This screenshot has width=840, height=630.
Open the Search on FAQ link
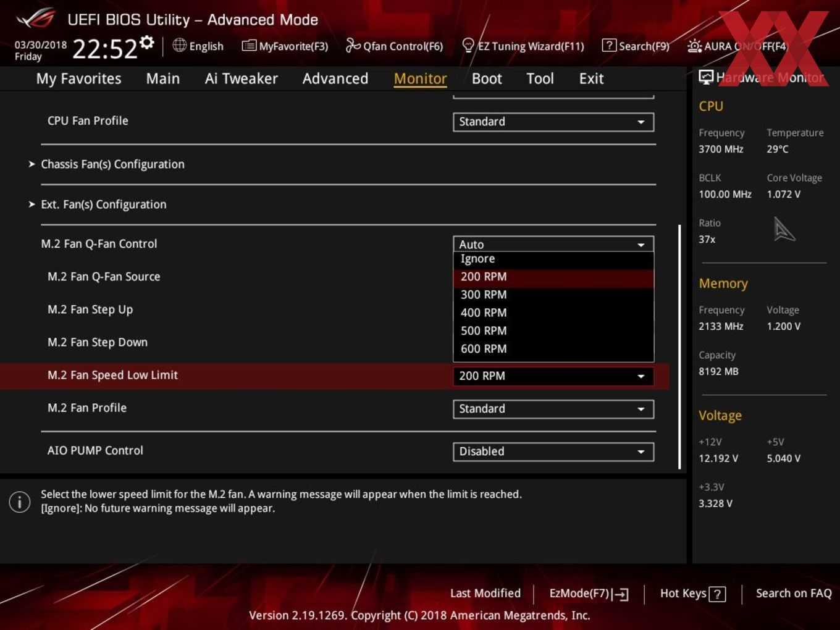(794, 594)
